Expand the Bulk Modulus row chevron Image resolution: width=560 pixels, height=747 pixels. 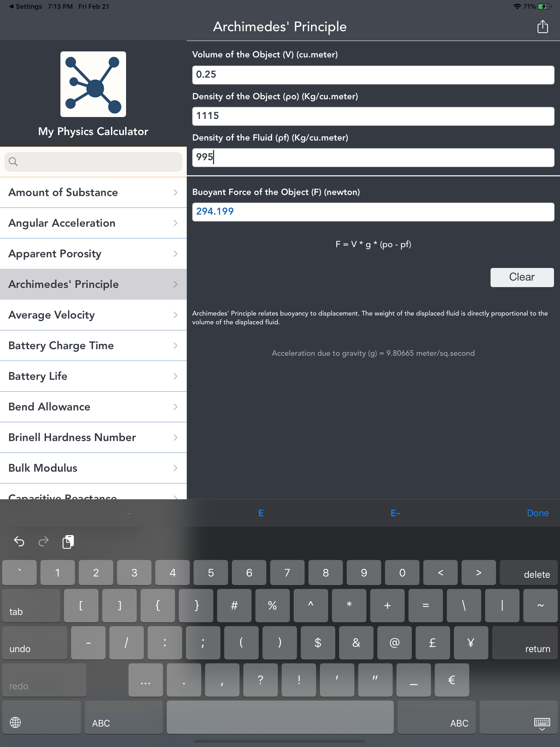[175, 468]
